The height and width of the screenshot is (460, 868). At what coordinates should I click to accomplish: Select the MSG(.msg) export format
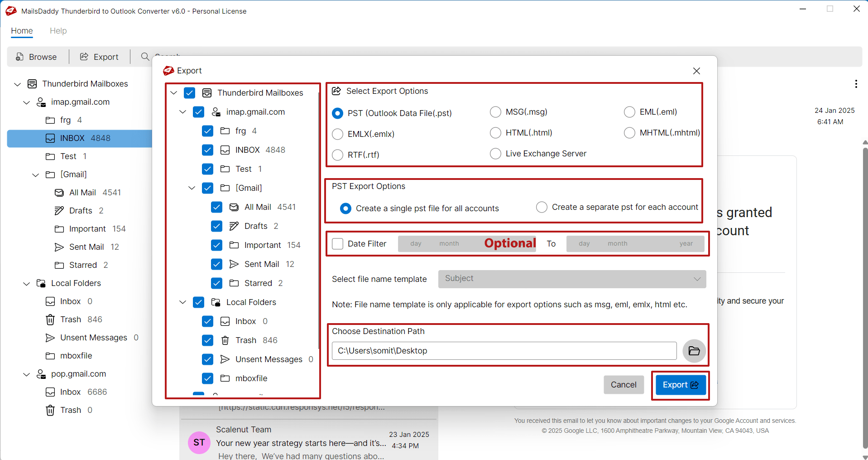[496, 112]
